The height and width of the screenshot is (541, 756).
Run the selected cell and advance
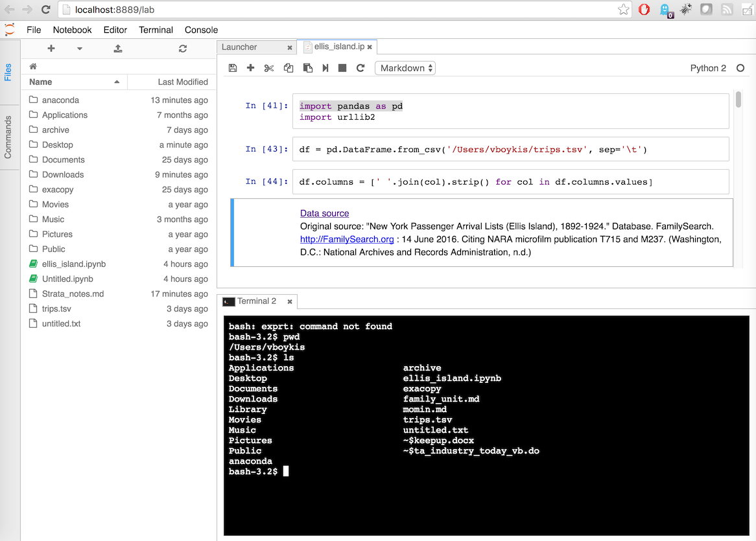325,68
